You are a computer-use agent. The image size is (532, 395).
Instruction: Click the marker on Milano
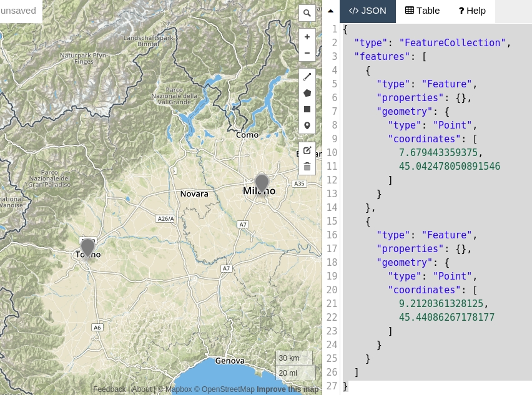pyautogui.click(x=262, y=183)
